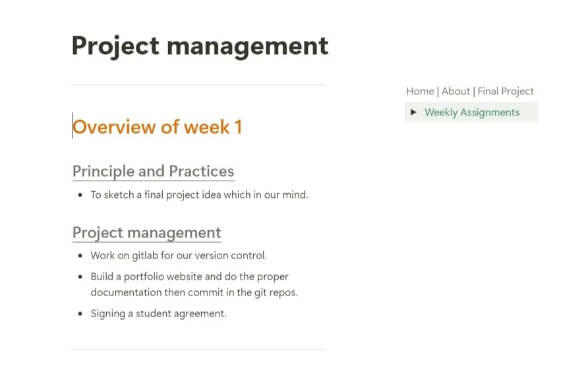Viewport: 588px width, 370px height.
Task: Click the horizontal divider under the title
Action: click(x=198, y=85)
